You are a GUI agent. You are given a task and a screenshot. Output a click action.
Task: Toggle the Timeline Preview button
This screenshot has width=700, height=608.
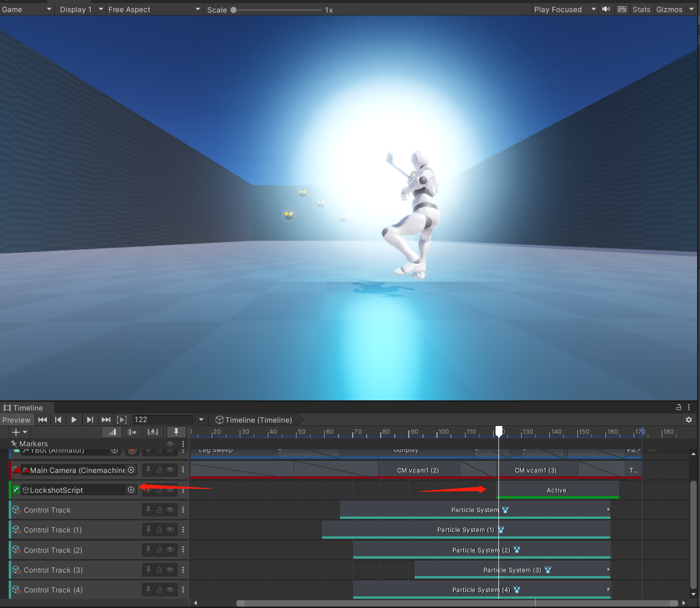(16, 420)
